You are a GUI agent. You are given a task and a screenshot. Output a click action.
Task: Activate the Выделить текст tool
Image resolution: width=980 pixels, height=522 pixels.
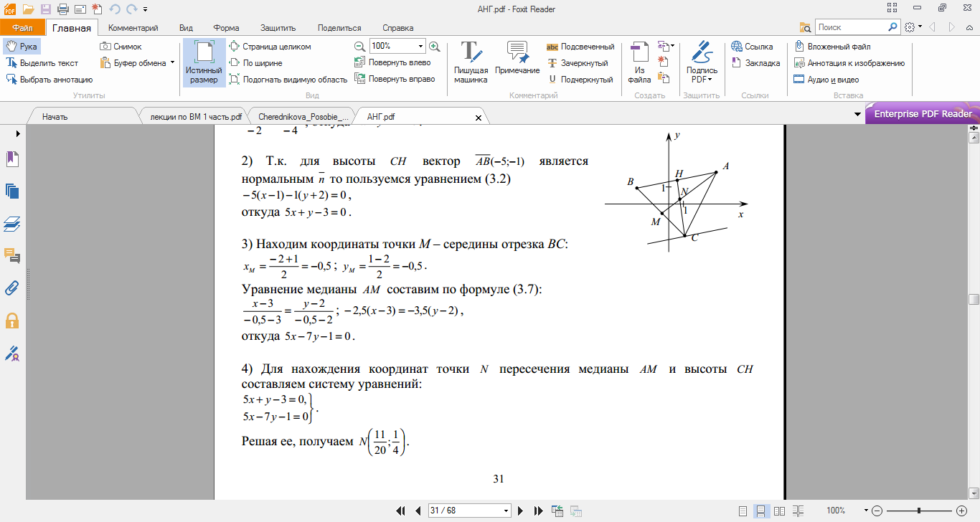point(42,63)
